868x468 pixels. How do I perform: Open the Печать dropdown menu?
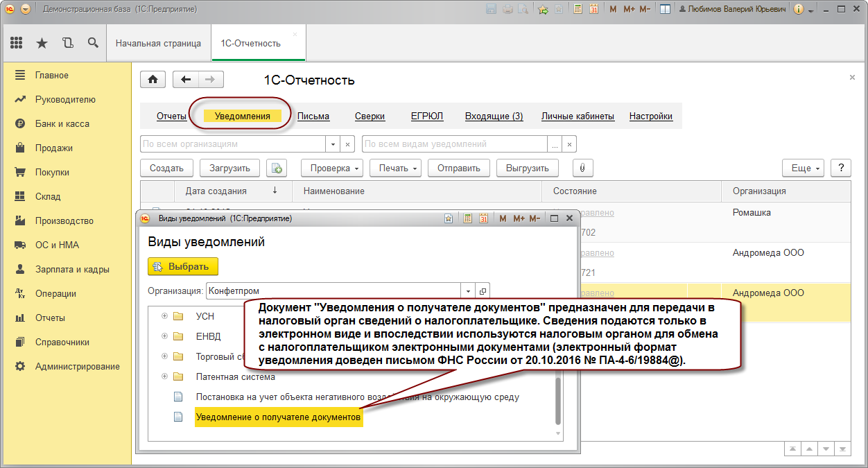[395, 168]
